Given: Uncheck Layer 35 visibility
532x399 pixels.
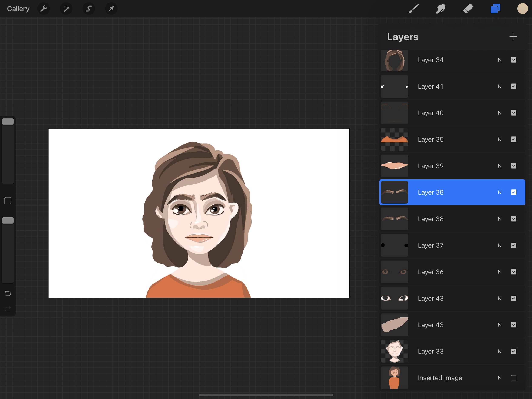Looking at the screenshot, I should (513, 139).
